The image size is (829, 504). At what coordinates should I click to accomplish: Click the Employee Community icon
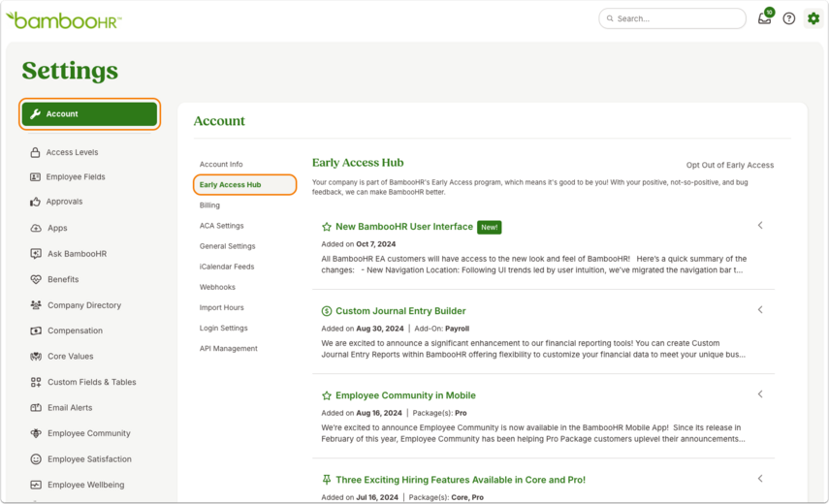coord(36,433)
